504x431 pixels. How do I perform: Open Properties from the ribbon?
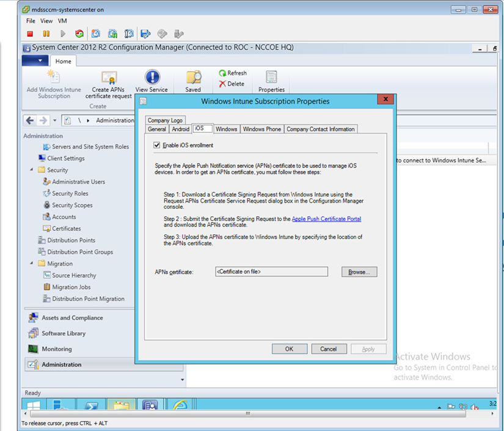pos(272,81)
